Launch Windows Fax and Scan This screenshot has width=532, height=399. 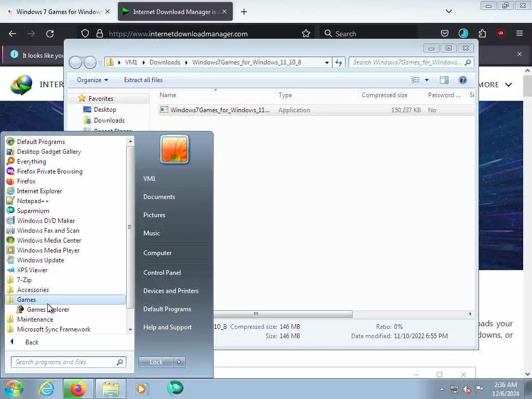click(48, 230)
